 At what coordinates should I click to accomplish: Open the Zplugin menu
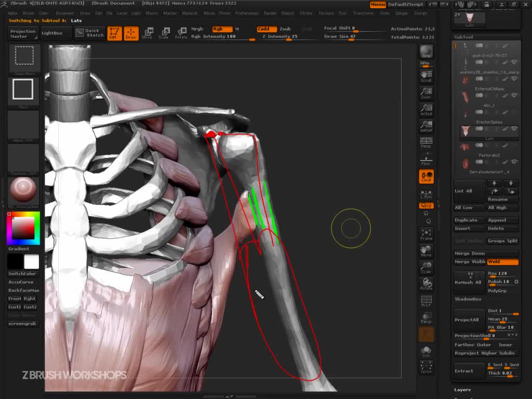[x=401, y=13]
